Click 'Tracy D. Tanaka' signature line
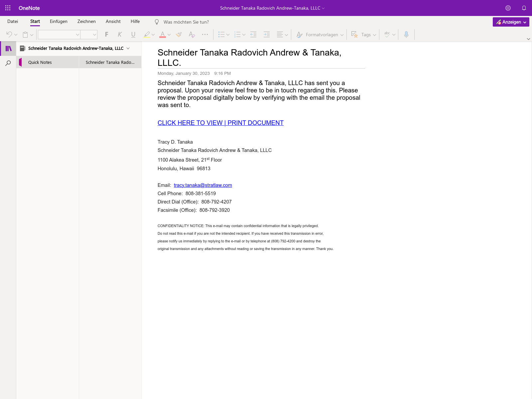This screenshot has width=532, height=399. 175,142
